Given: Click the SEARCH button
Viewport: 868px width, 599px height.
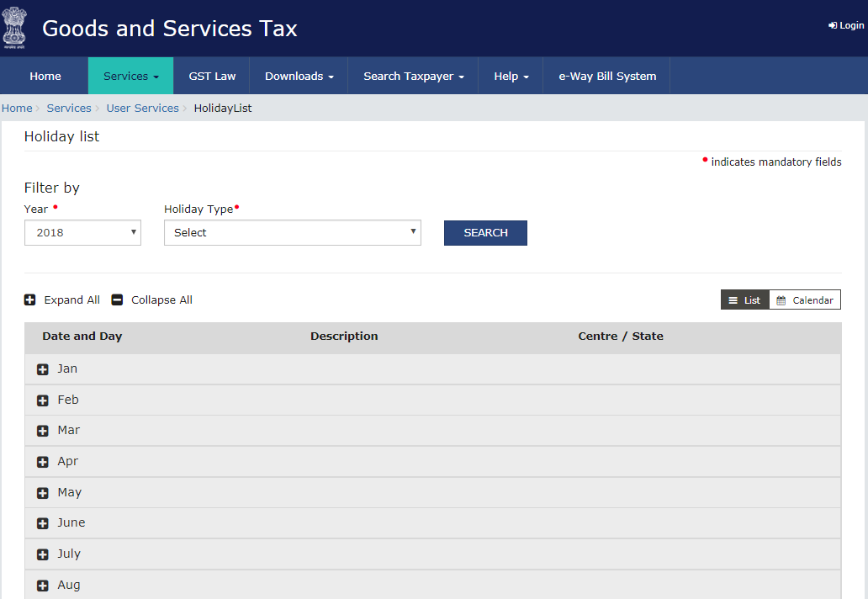Looking at the screenshot, I should [x=485, y=232].
